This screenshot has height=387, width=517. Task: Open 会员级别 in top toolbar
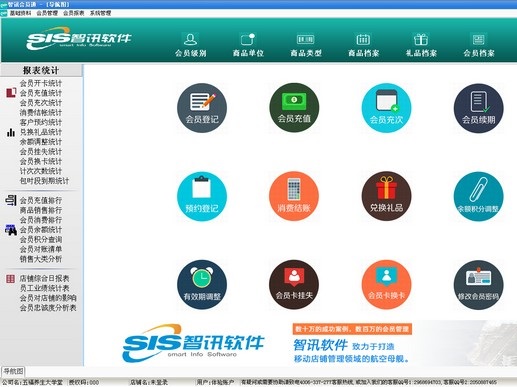[190, 45]
